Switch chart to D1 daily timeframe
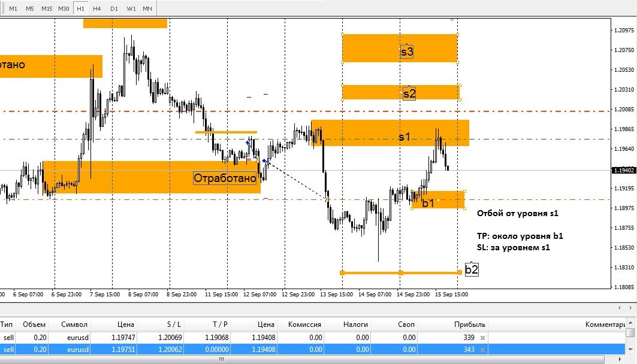Image resolution: width=637 pixels, height=364 pixels. point(114,8)
